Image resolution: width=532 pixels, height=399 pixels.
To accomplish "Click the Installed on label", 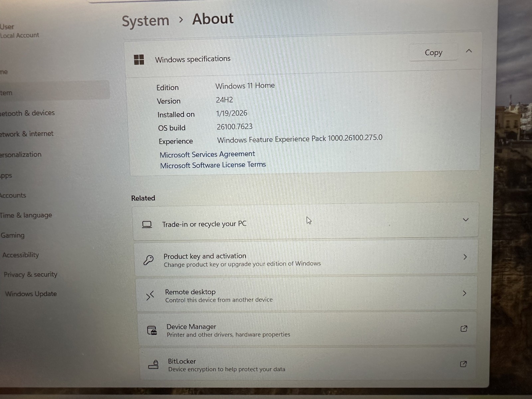I will point(176,115).
